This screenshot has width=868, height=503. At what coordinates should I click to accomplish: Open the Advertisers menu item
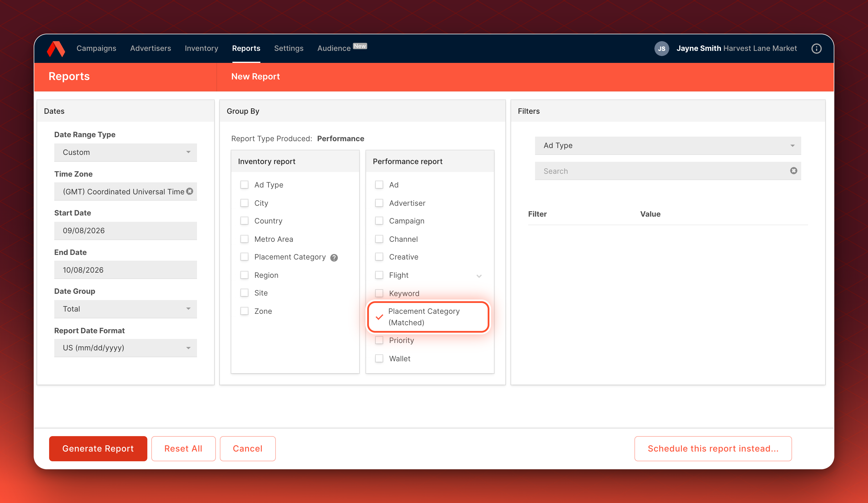[x=150, y=49]
